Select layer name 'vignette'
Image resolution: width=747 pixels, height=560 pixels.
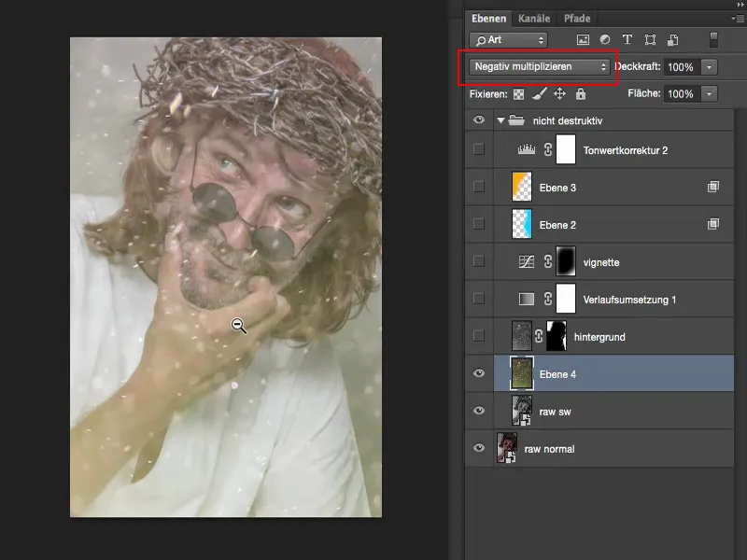[601, 262]
